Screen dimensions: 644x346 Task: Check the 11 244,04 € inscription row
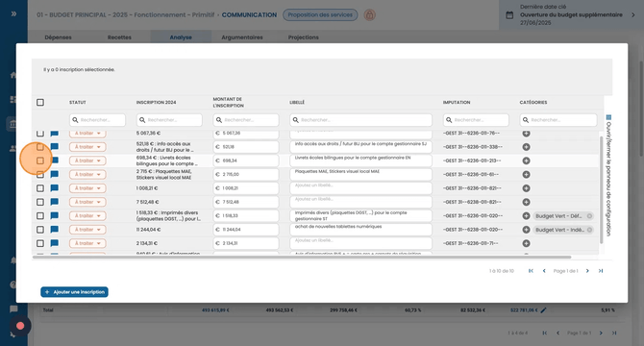40,230
